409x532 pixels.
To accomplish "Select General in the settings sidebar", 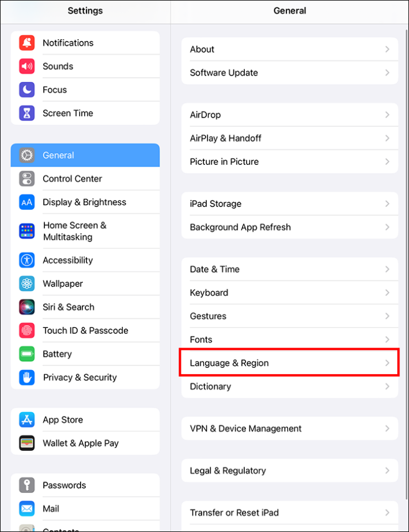I will [x=85, y=155].
